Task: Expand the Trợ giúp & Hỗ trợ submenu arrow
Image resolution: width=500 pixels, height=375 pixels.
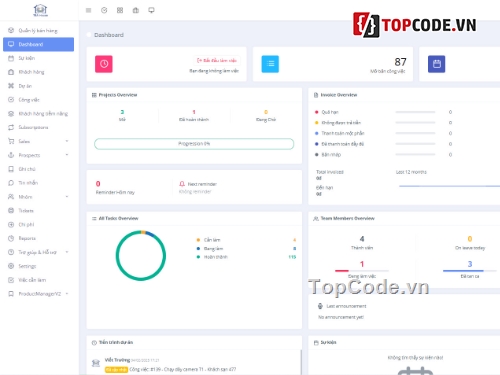Action: pos(67,252)
